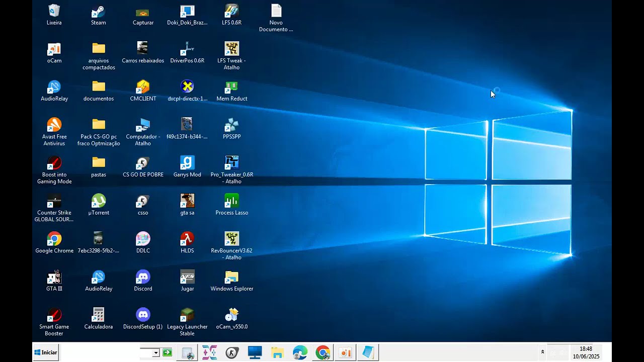
Task: Launch the Steam desktop shortcut
Action: (99, 15)
